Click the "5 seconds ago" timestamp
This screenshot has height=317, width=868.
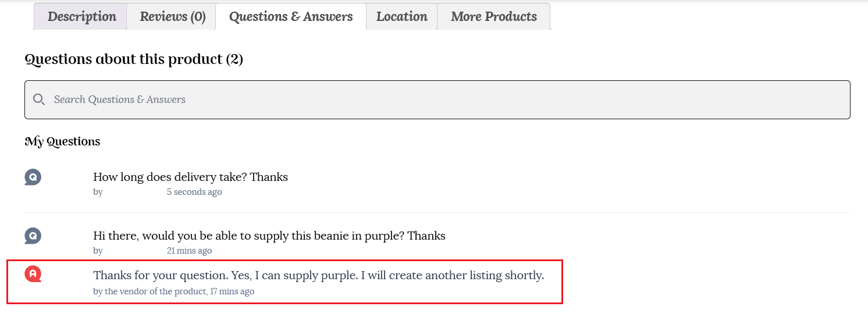(194, 192)
